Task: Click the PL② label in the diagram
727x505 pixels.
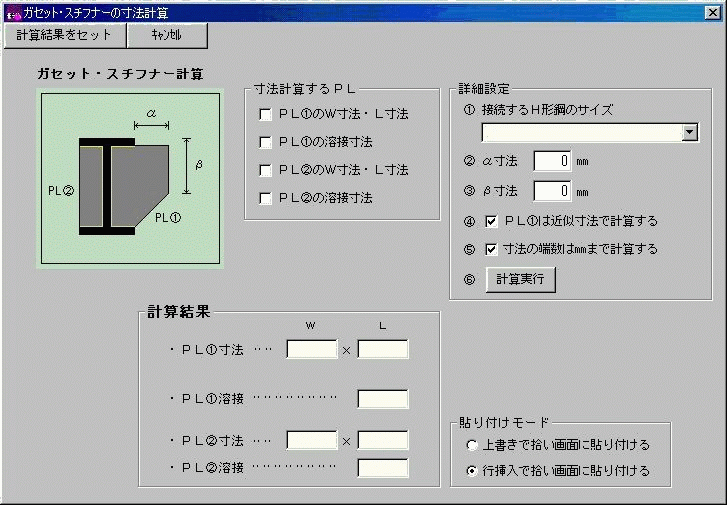Action: pos(61,191)
